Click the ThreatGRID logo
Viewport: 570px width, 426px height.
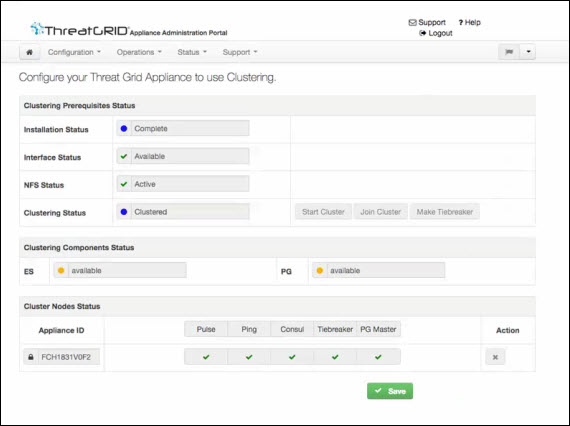tap(79, 29)
